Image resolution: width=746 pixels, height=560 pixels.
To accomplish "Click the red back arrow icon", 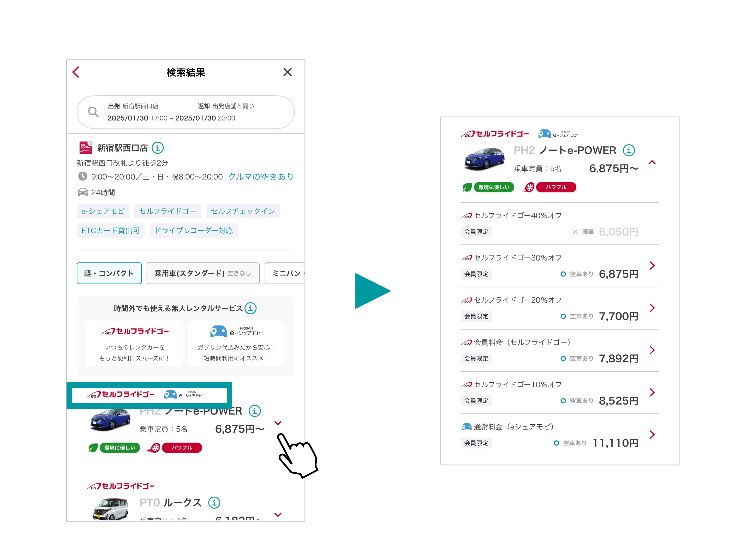I will [x=76, y=72].
